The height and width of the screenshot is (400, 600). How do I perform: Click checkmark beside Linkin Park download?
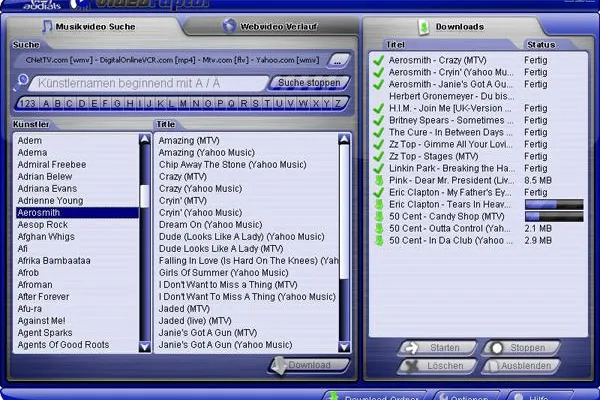(379, 168)
